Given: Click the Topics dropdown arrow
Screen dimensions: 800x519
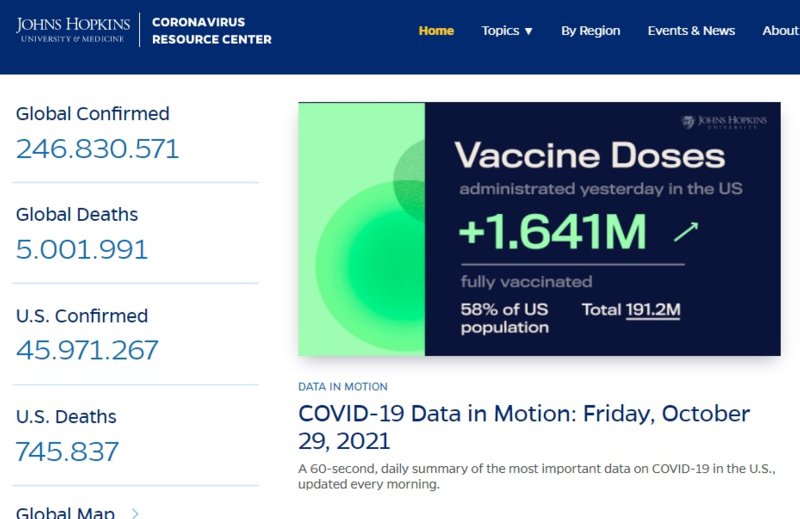Looking at the screenshot, I should point(529,31).
